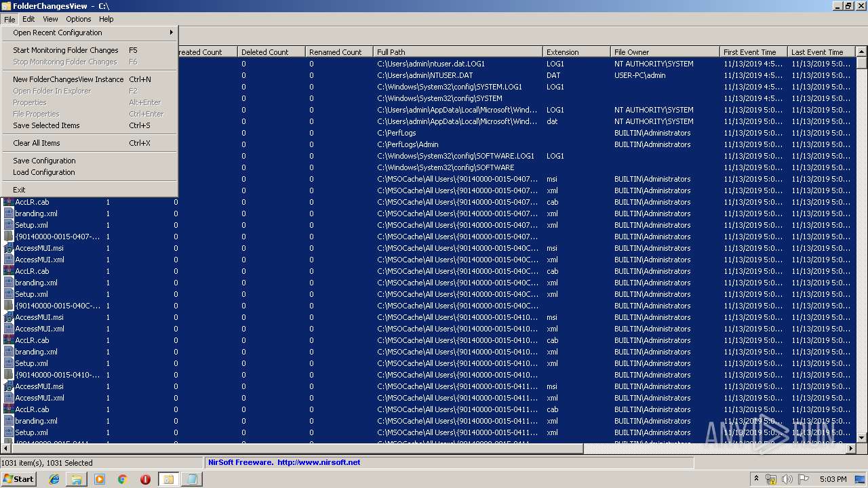Expand the Open Recent Configuration submenu
868x488 pixels.
click(x=89, y=33)
